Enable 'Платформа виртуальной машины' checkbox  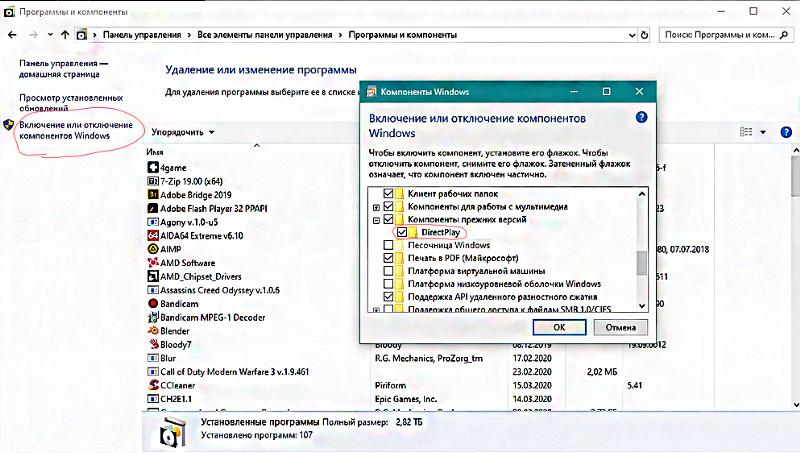388,271
